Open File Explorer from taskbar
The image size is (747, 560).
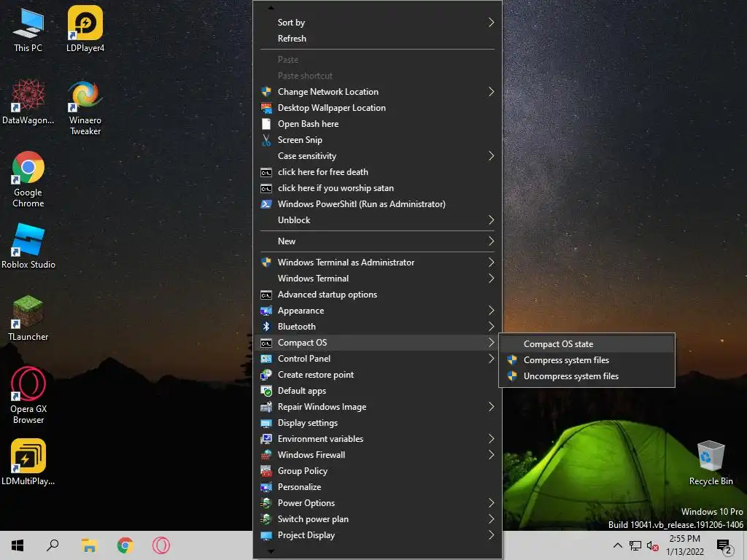(89, 545)
